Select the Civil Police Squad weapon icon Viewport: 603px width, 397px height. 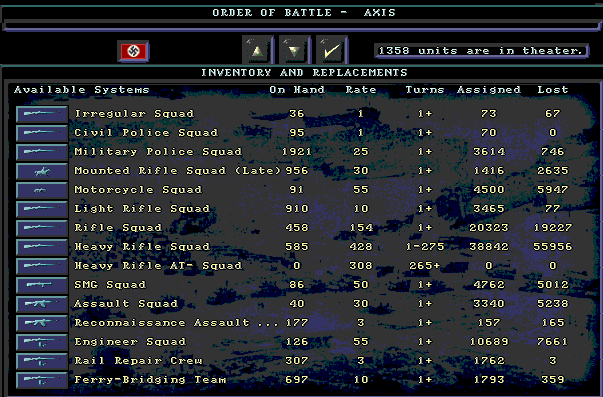[x=42, y=133]
